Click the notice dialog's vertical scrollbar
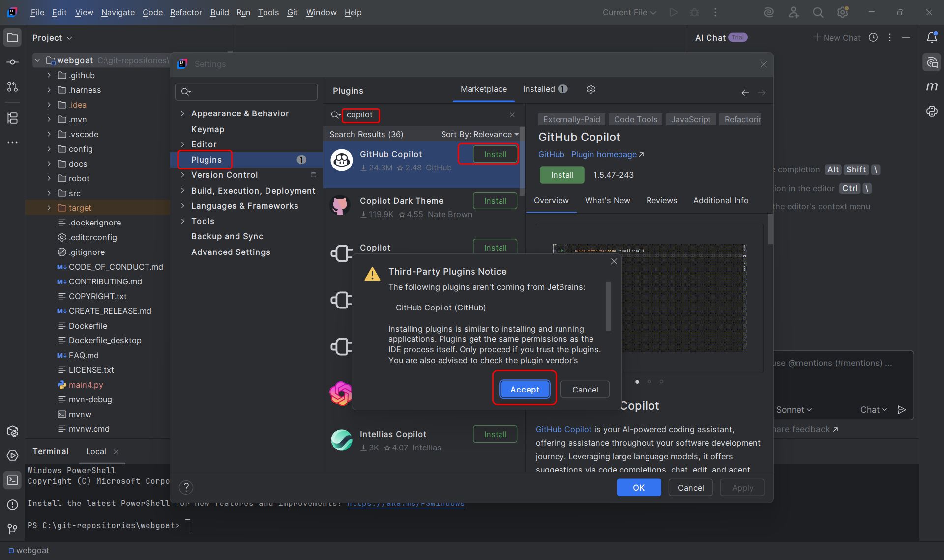The height and width of the screenshot is (560, 944). coord(608,306)
